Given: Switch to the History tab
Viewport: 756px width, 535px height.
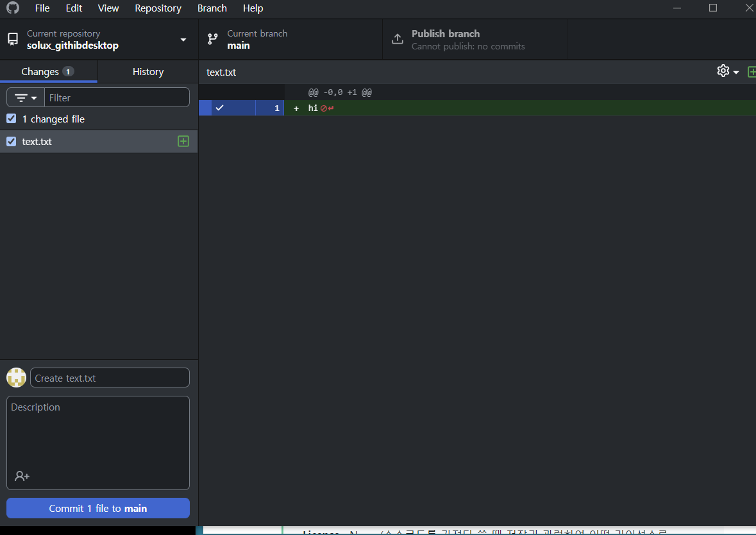Looking at the screenshot, I should pyautogui.click(x=148, y=71).
